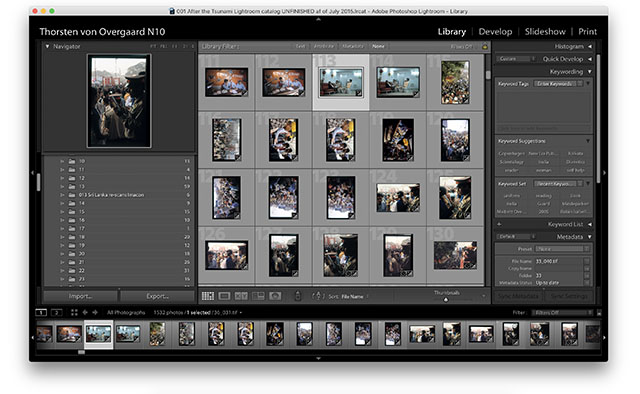Expand the Keyword List panel

[590, 224]
